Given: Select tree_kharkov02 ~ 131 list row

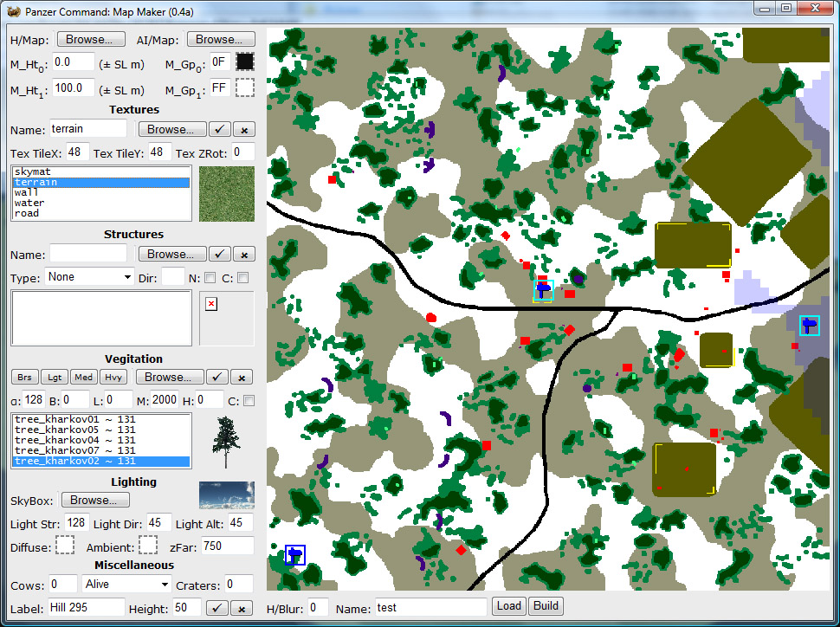Looking at the screenshot, I should (101, 461).
